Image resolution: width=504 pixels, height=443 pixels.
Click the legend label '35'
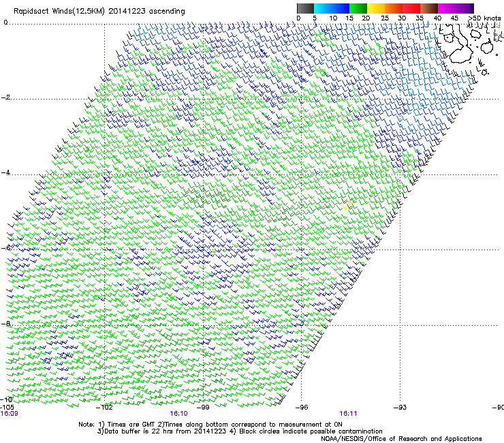420,18
